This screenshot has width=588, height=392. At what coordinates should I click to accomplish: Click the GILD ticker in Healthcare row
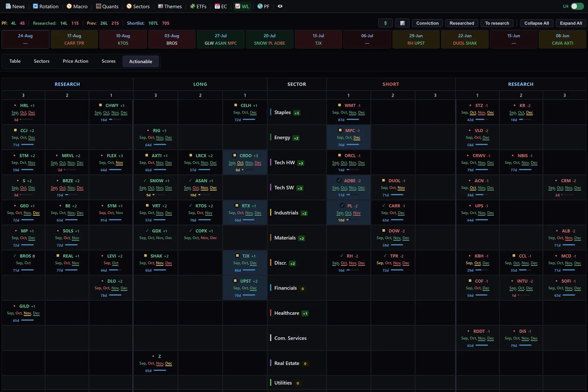[24, 306]
